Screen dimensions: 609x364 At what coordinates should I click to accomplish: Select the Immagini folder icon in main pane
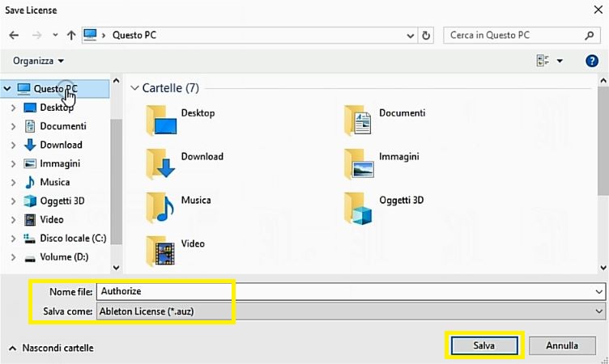tap(359, 164)
